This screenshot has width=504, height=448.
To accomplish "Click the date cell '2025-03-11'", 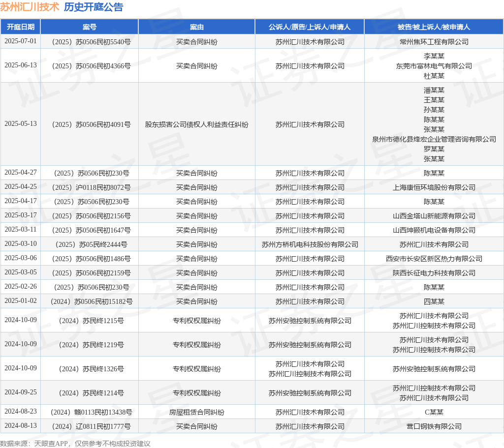I will [21, 229].
